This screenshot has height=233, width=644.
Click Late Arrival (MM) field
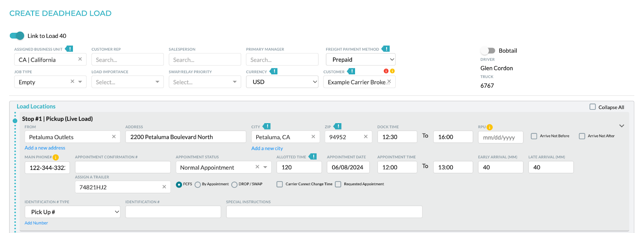551,167
